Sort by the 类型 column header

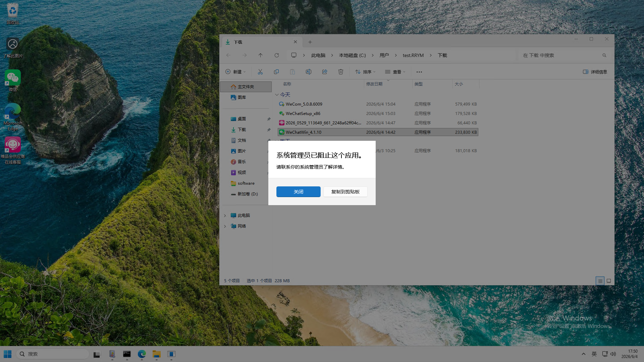click(419, 84)
